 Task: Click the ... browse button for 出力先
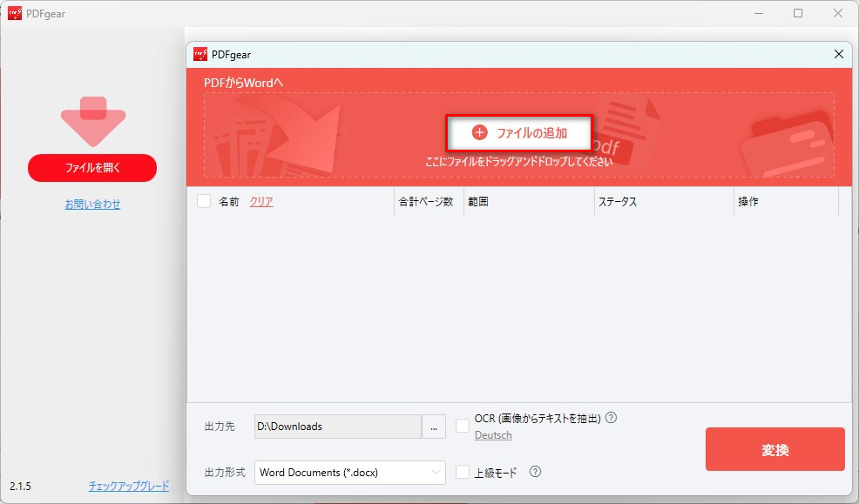point(433,427)
